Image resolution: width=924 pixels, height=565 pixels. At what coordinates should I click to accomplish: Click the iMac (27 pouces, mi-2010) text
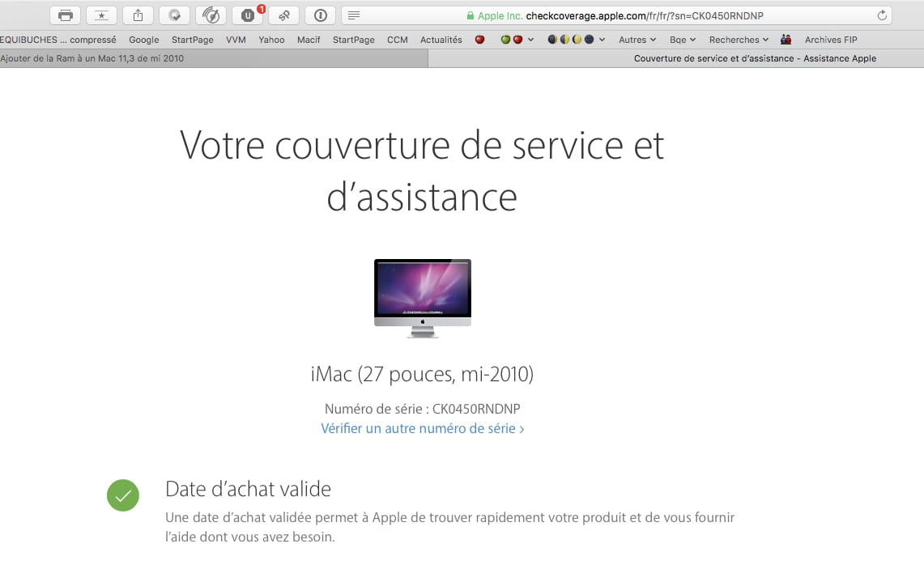(x=422, y=374)
